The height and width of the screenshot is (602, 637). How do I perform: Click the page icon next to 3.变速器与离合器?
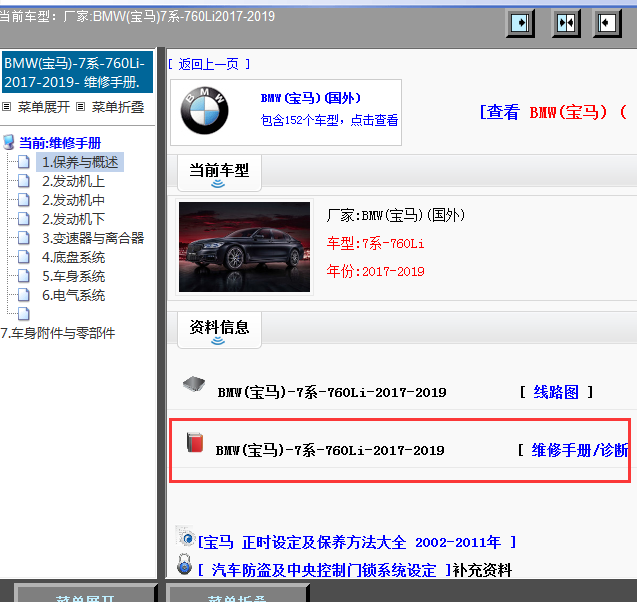(24, 238)
